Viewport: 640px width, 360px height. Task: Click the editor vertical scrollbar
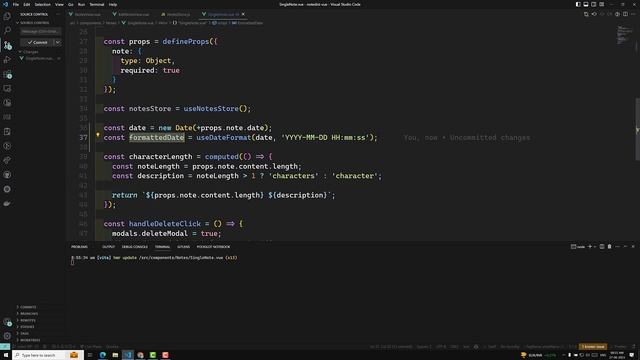pos(637,129)
